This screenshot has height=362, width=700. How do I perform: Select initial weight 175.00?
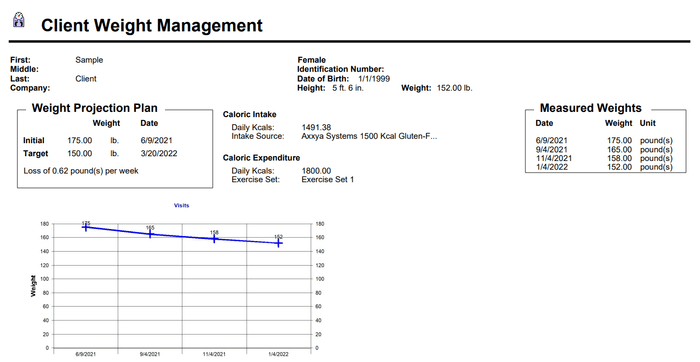coord(80,140)
